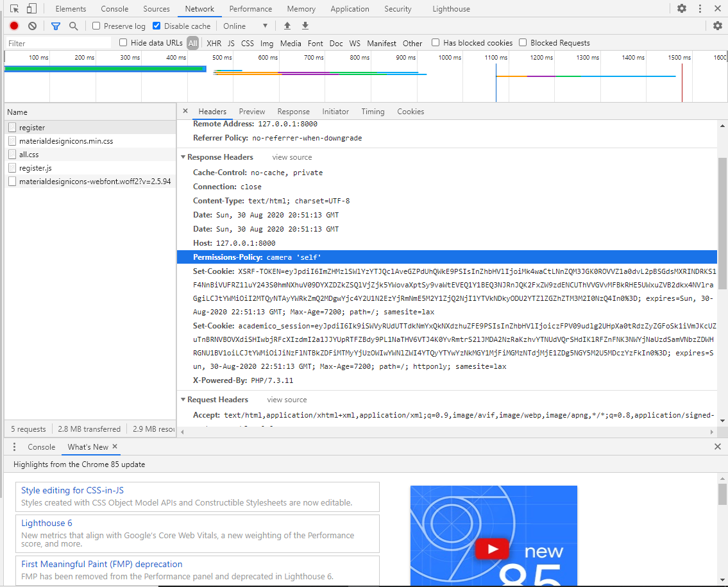Switch to the Timing tab
728x587 pixels.
pyautogui.click(x=373, y=111)
